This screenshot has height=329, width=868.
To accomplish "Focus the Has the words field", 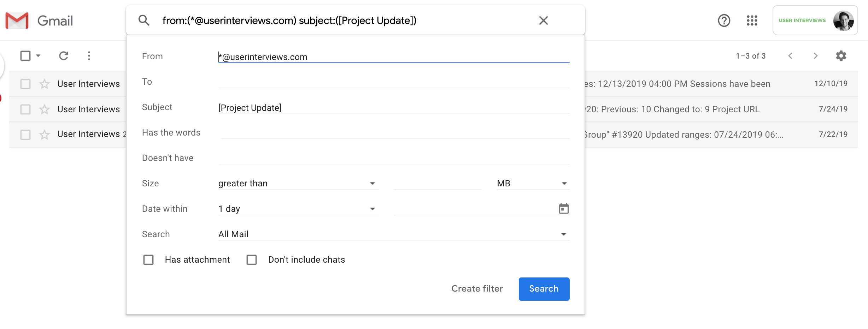I will 394,133.
